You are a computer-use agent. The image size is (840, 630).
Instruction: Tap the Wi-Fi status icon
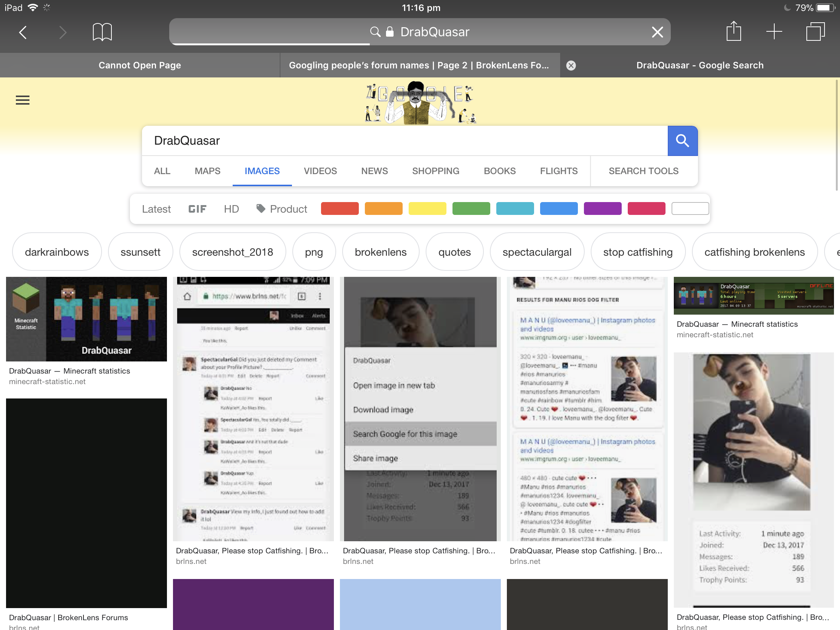point(33,8)
